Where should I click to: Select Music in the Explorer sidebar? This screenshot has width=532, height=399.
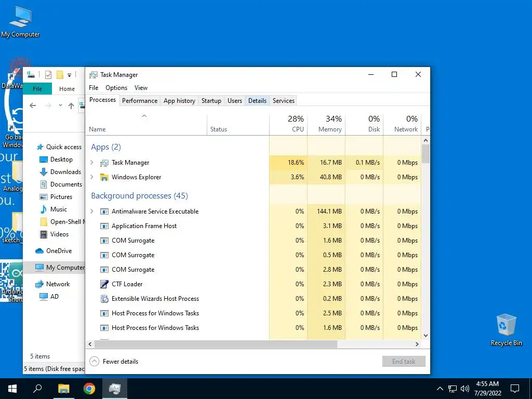pyautogui.click(x=54, y=209)
